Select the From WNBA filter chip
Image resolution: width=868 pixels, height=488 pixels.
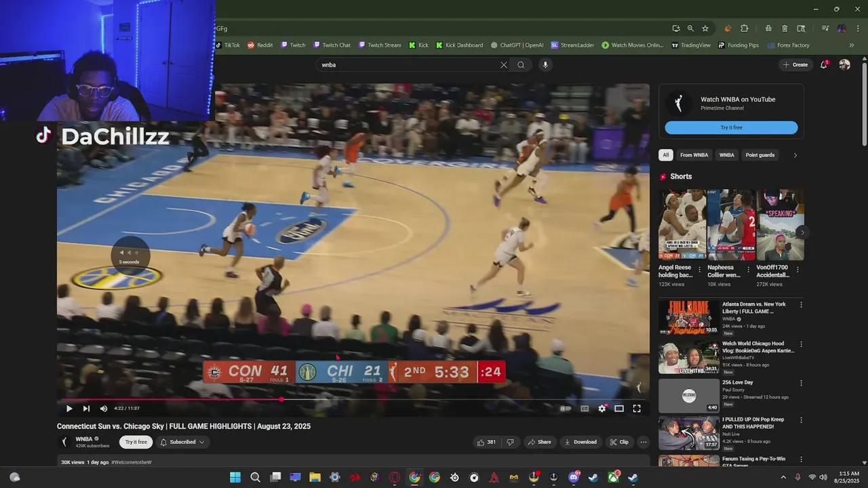(x=694, y=155)
